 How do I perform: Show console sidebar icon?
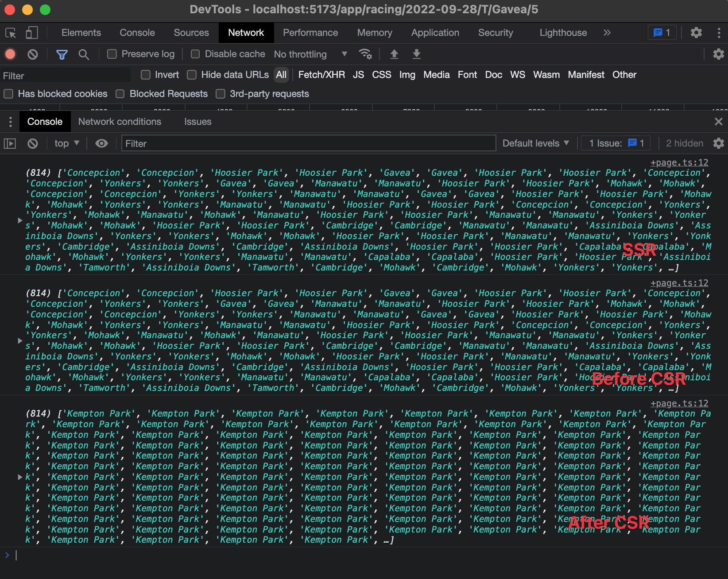(10, 143)
